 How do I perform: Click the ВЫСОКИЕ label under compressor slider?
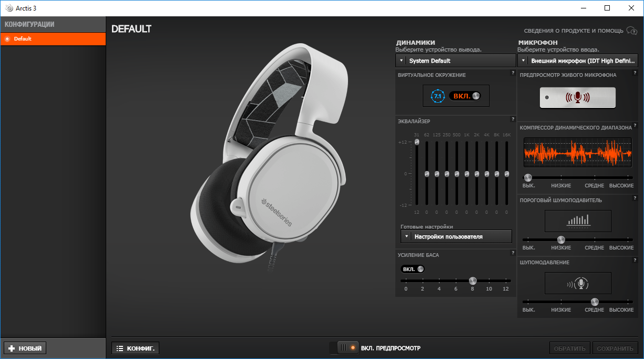(621, 186)
